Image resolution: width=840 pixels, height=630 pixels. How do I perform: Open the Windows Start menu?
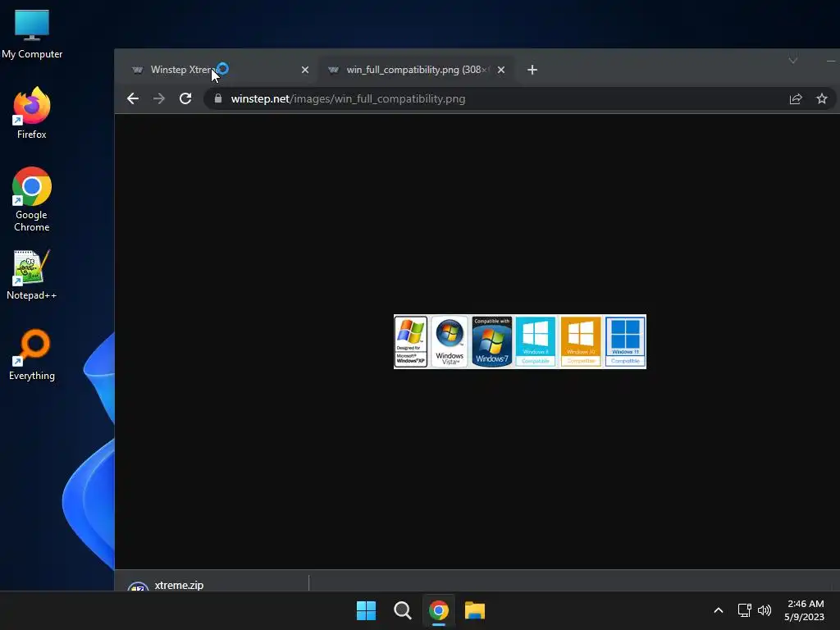coord(367,610)
